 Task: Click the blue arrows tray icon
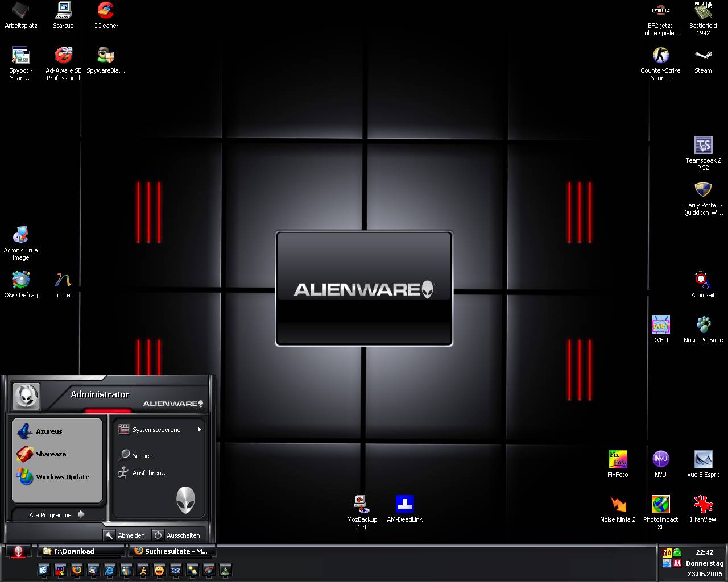tap(667, 563)
